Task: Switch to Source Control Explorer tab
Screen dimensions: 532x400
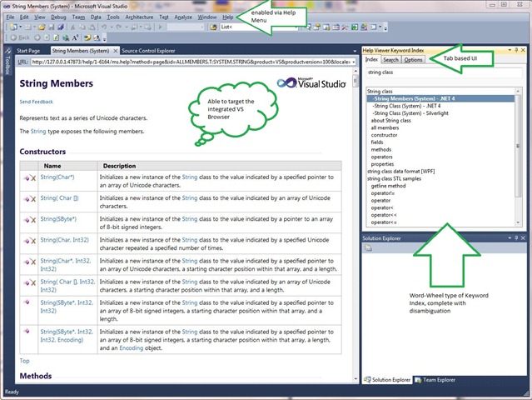Action: tap(148, 51)
